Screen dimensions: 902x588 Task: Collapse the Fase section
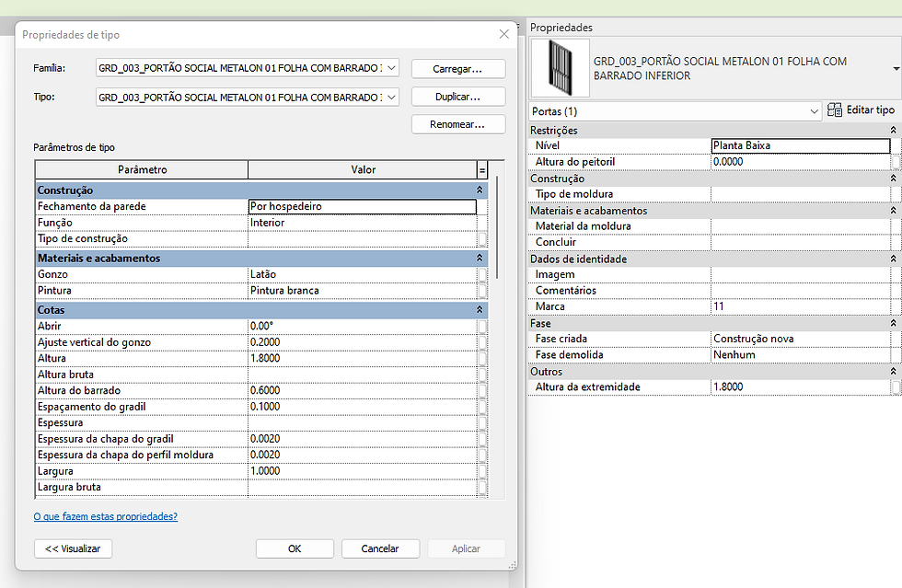pyautogui.click(x=893, y=323)
